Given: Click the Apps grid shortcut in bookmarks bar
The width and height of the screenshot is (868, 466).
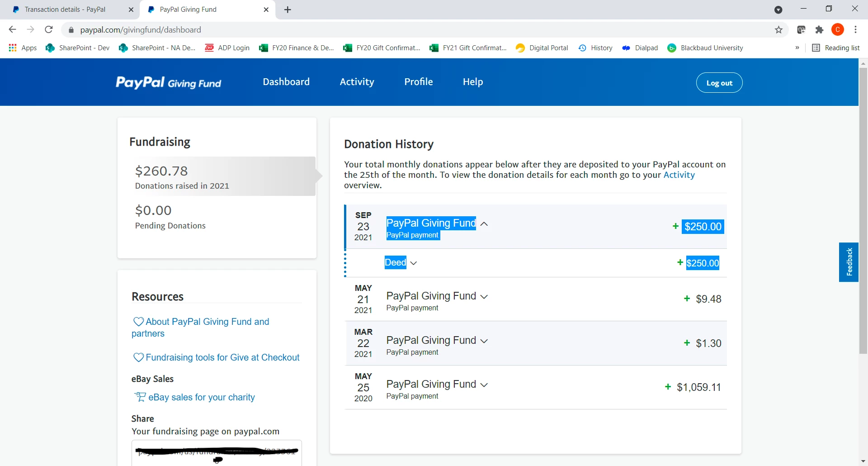Looking at the screenshot, I should click(23, 48).
